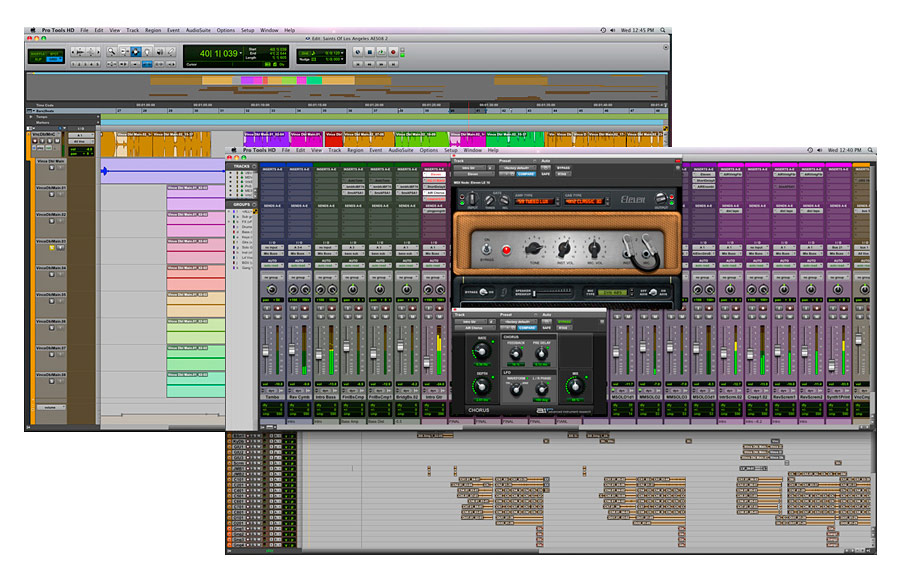Toggle the Eleven amp ON/BYPASS switch
Image resolution: width=900 pixels, height=585 pixels.
(x=486, y=249)
